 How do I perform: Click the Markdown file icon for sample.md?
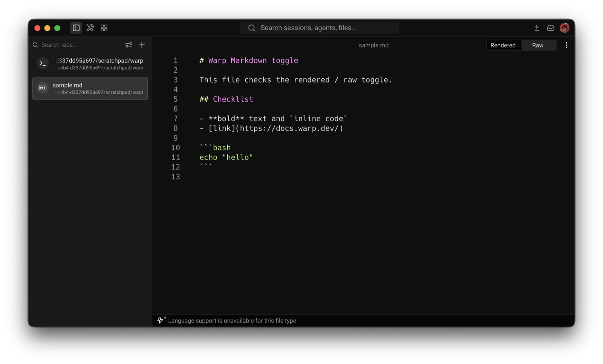point(43,88)
